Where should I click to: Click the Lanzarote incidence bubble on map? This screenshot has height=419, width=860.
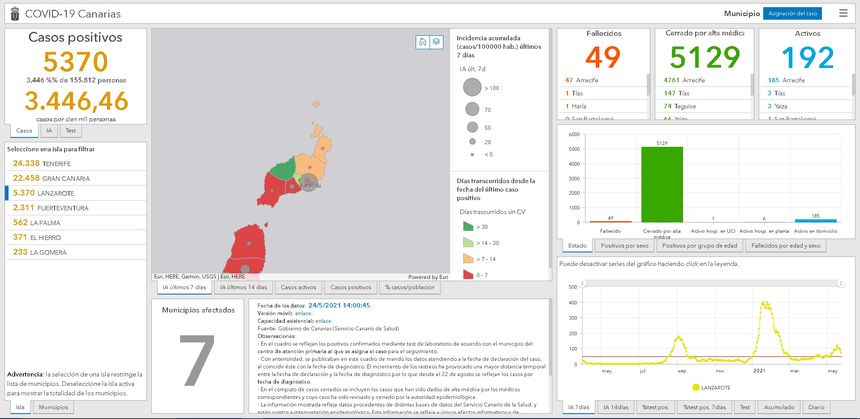[309, 184]
